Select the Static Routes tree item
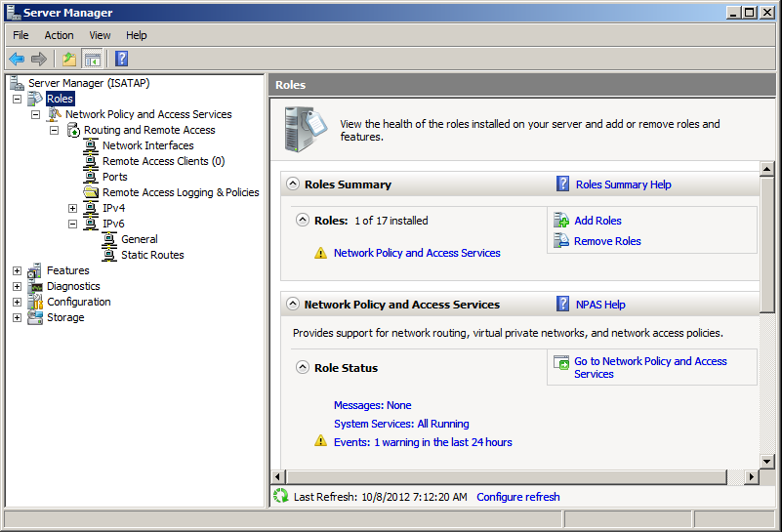Viewport: 782px width, 532px height. click(152, 255)
